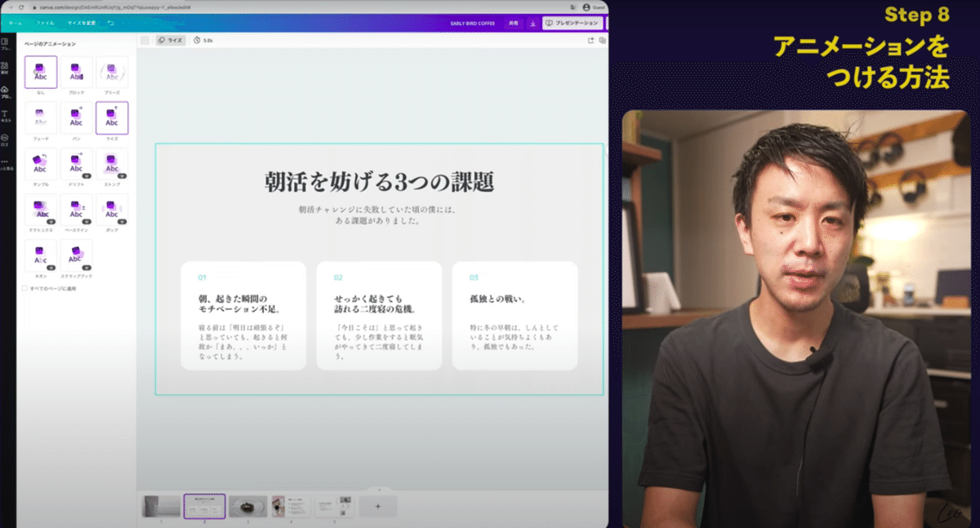
Task: Click the duplicate page icon above the canvas
Action: click(x=603, y=40)
